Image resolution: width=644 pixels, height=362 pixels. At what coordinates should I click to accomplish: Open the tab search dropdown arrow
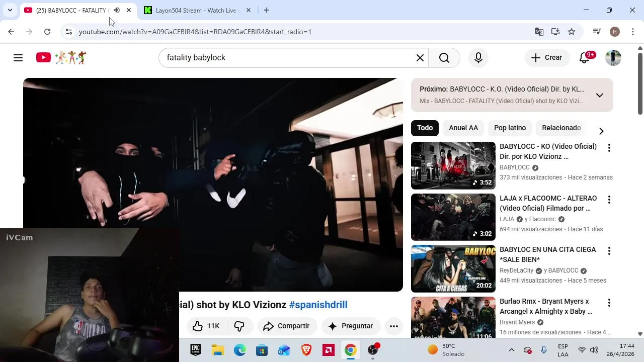point(10,10)
